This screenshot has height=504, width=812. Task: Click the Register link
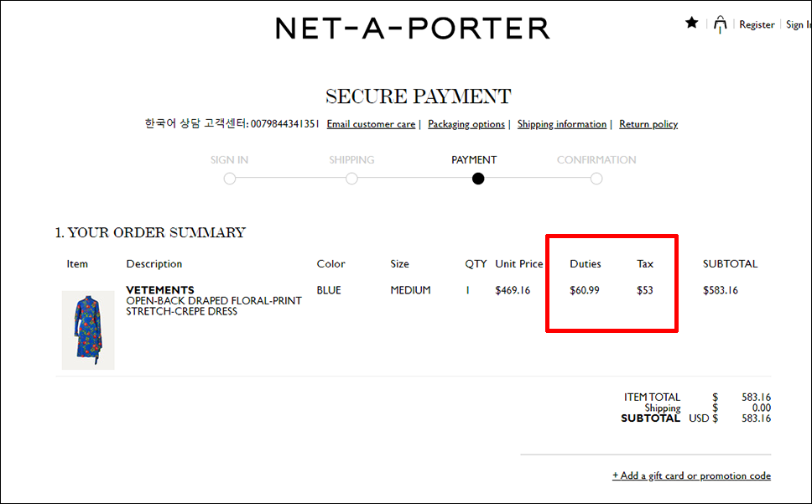point(757,25)
